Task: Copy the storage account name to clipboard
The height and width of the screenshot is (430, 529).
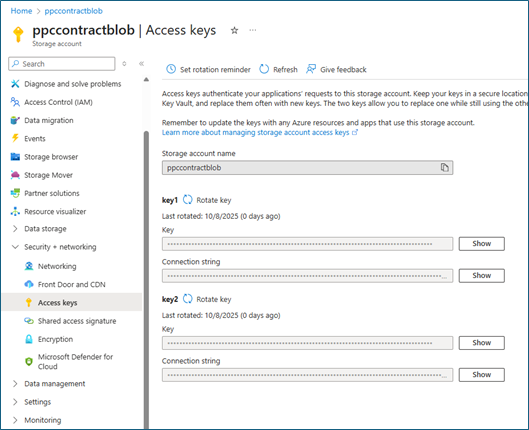Action: coord(445,168)
